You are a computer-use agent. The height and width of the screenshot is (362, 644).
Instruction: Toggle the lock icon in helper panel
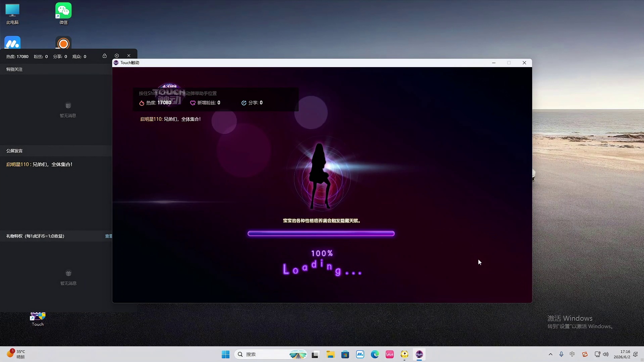[x=104, y=56]
